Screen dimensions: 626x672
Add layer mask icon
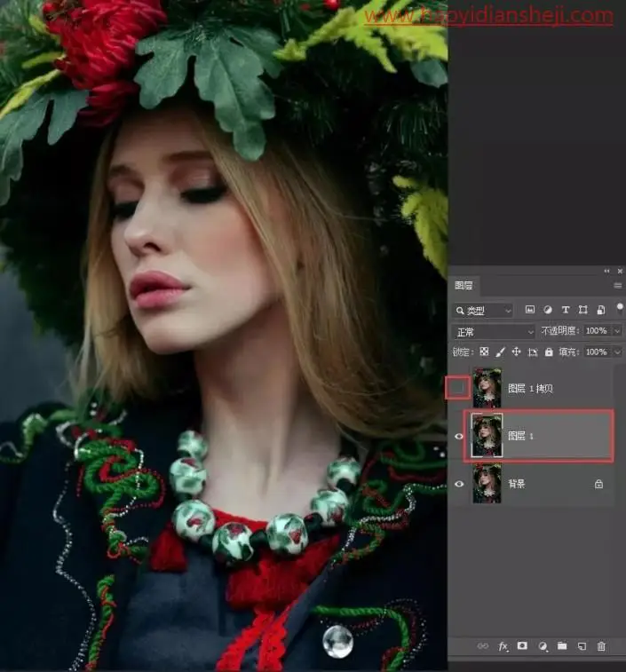(522, 645)
